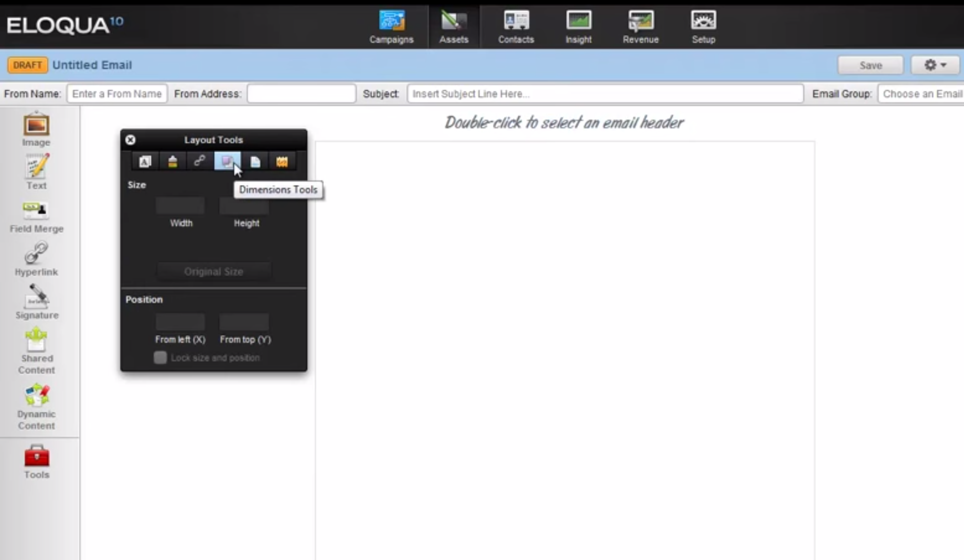The width and height of the screenshot is (964, 560).
Task: Switch to orange tab in Layout Tools
Action: tap(282, 162)
